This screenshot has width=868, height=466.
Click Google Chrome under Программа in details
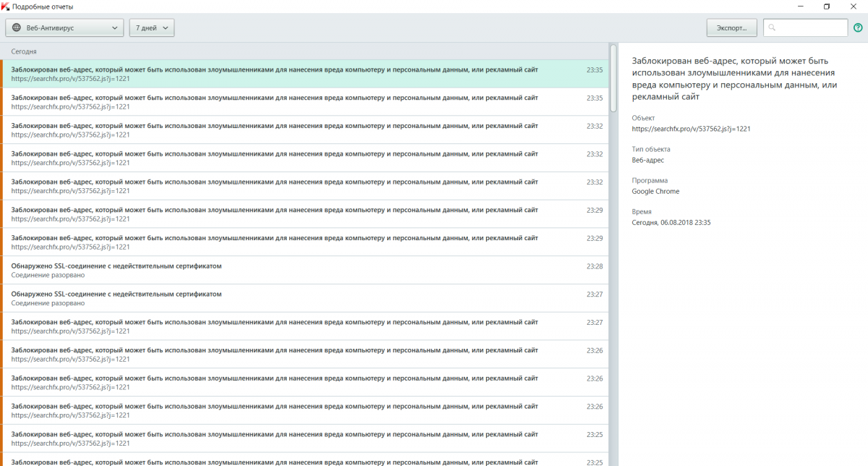[655, 192]
